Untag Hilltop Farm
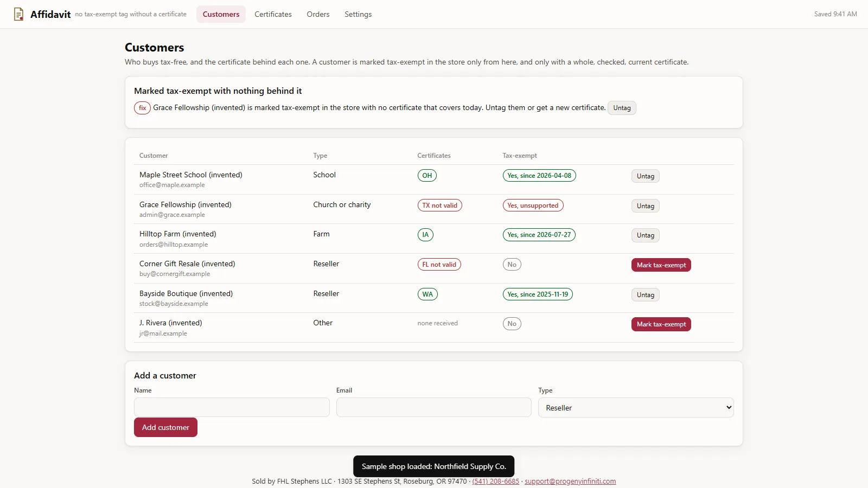This screenshot has width=868, height=488. (645, 235)
